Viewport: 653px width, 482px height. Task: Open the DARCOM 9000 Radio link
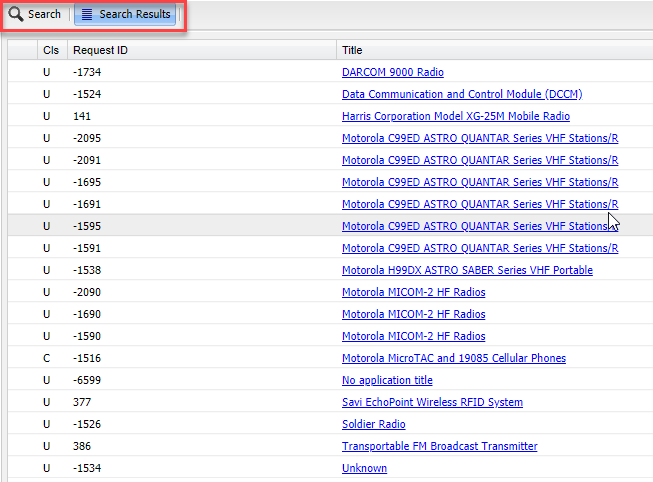pyautogui.click(x=393, y=72)
